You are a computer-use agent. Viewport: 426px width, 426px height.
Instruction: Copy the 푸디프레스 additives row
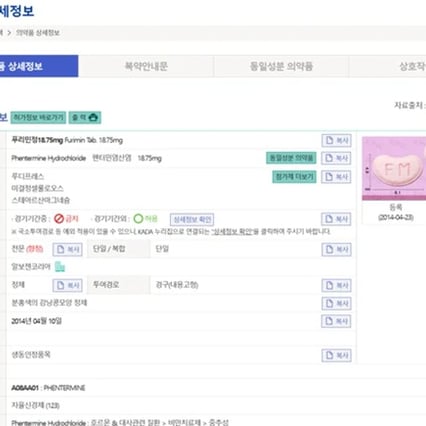point(336,177)
